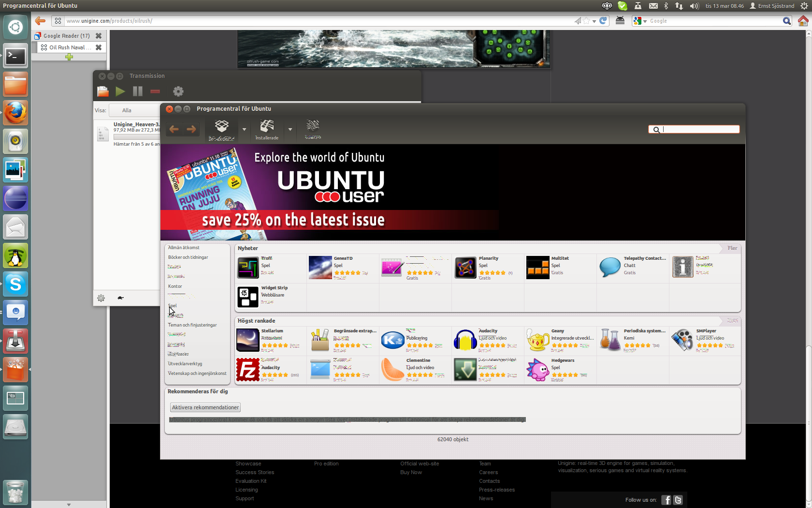This screenshot has height=508, width=812.
Task: Expand the dropdown arrow beside Installerade
Action: point(290,130)
